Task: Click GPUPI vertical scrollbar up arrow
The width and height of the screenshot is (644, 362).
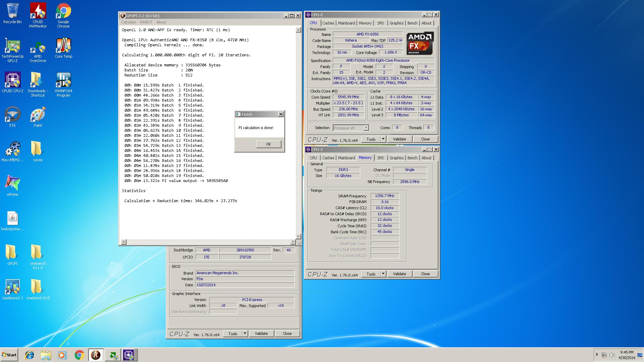Action: (299, 30)
